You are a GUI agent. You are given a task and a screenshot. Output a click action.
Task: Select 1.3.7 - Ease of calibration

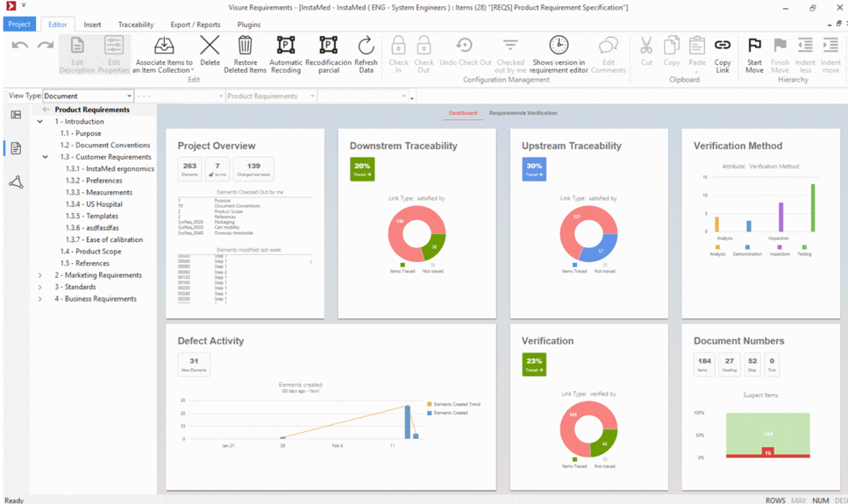pos(104,239)
